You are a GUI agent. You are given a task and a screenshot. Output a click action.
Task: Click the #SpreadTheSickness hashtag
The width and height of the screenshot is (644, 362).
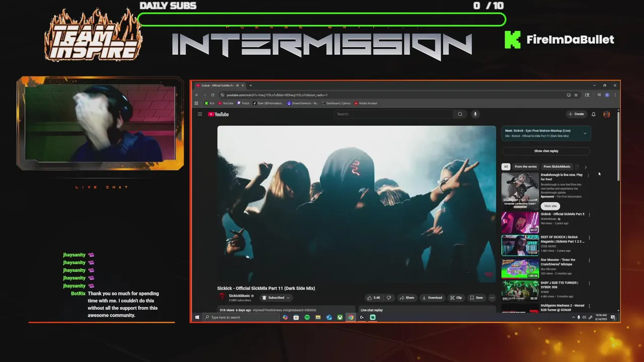(x=267, y=310)
